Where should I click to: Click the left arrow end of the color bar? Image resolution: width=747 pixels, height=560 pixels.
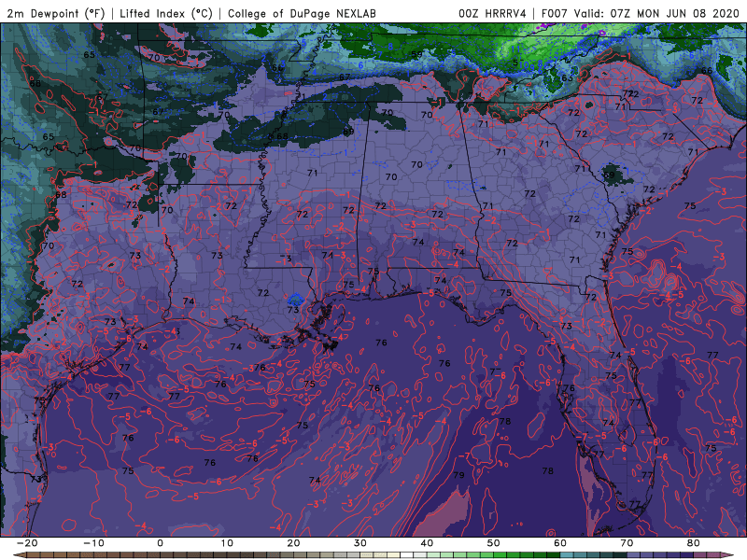tap(19, 555)
